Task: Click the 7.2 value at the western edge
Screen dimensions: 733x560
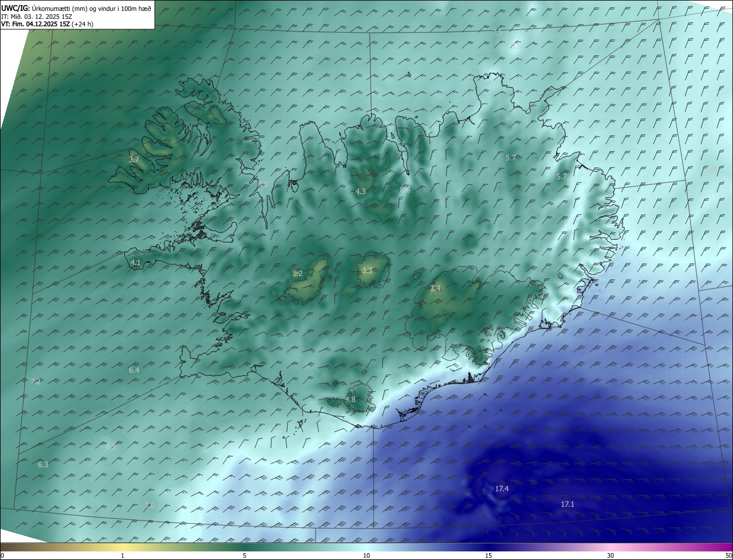Action: [36, 381]
